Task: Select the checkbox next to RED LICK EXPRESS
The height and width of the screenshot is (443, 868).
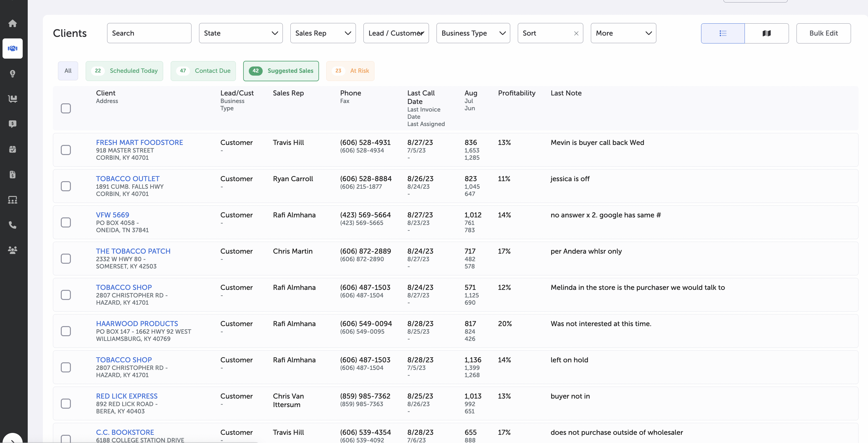Action: tap(66, 403)
